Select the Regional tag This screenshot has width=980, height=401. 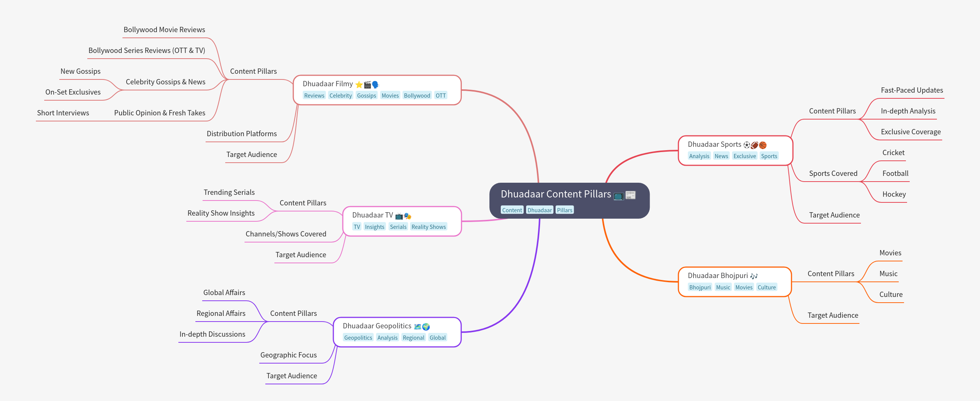pos(413,338)
